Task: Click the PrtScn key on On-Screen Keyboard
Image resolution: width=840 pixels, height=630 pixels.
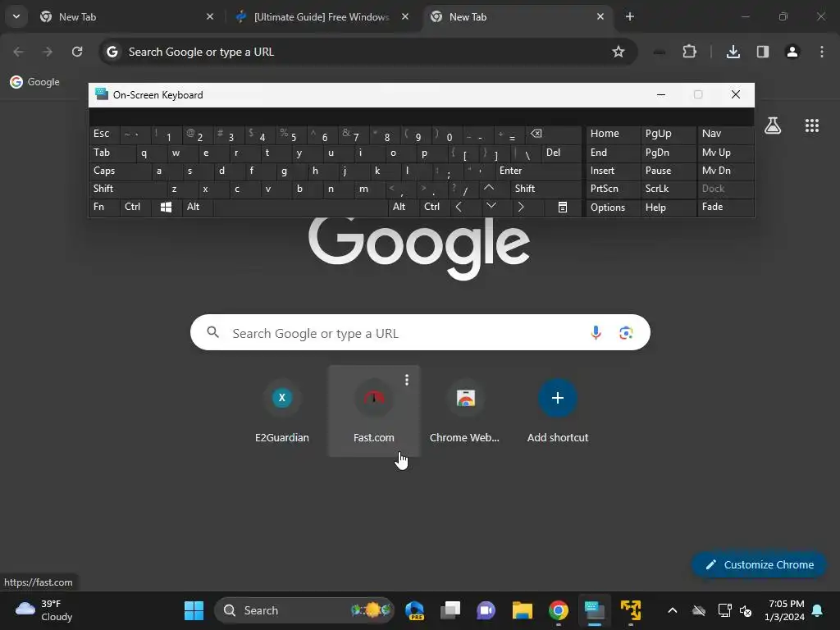Action: point(613,189)
